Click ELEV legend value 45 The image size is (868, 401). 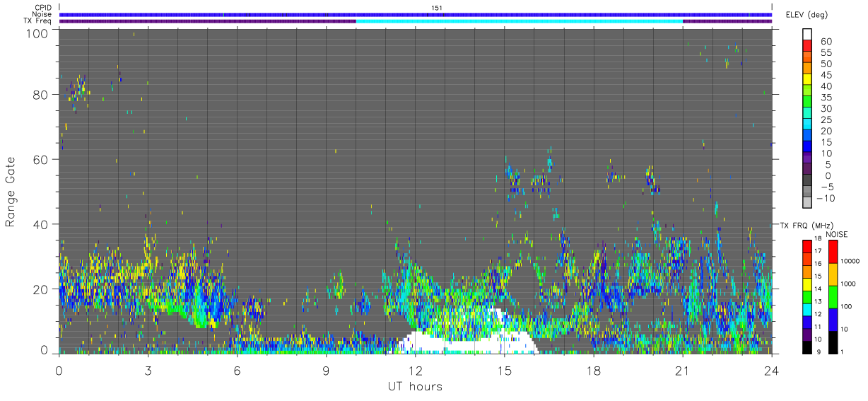click(x=826, y=75)
